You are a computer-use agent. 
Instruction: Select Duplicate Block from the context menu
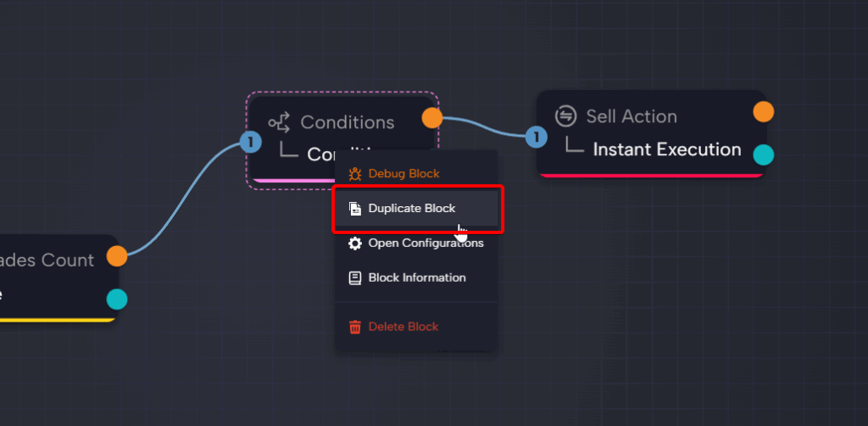point(412,209)
